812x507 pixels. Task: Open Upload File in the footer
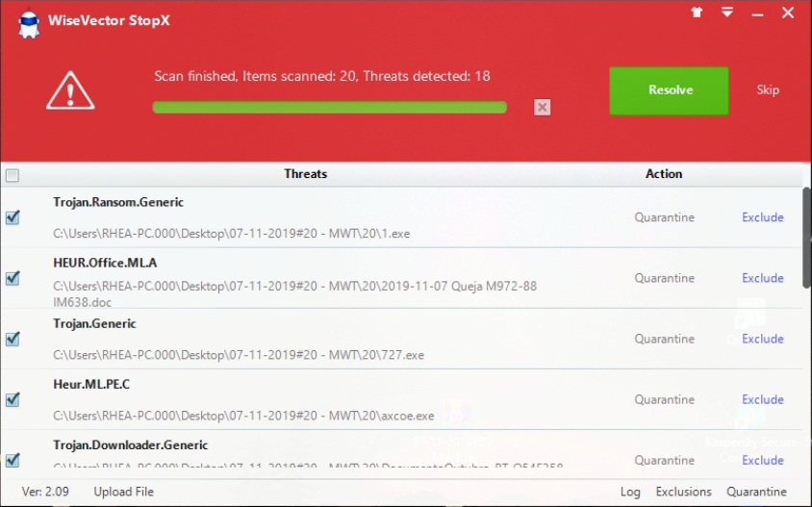123,492
